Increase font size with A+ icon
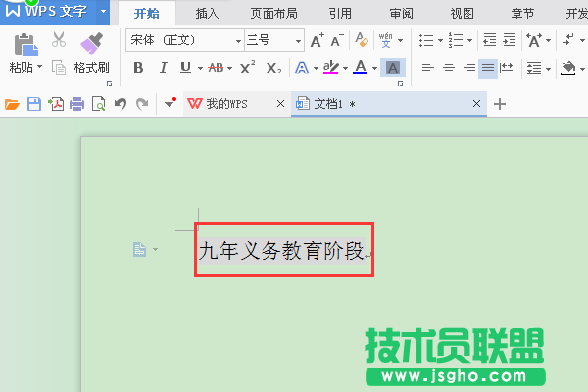The width and height of the screenshot is (588, 392). [318, 40]
